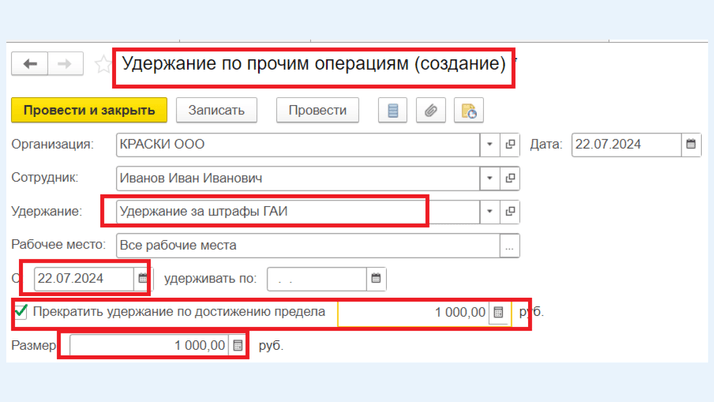Open the Организация item card icon
The height and width of the screenshot is (402, 714).
coord(510,144)
